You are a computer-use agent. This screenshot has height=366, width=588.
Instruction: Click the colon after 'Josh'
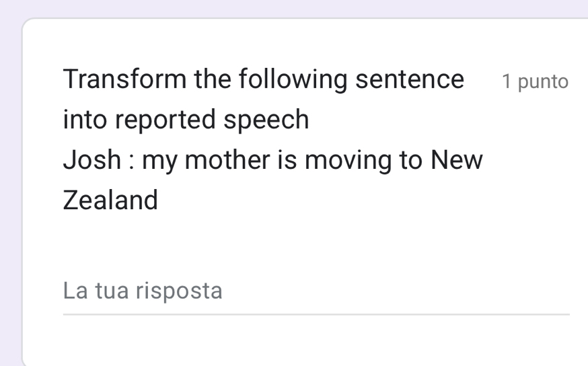132,161
